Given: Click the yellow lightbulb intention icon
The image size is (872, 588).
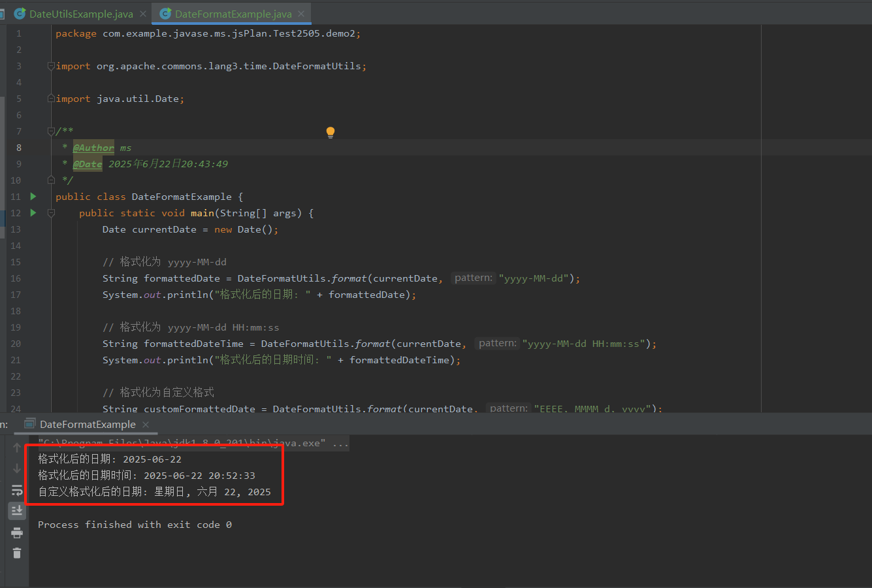Looking at the screenshot, I should coord(331,132).
